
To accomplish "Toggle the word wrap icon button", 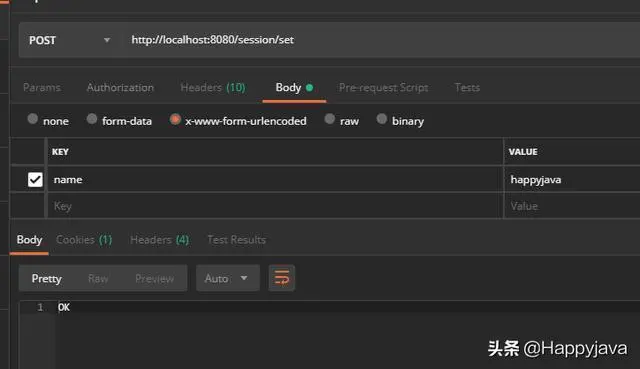I will [282, 278].
